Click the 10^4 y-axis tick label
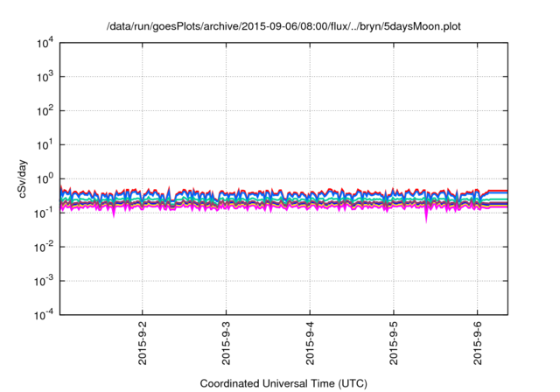The image size is (560, 392). click(45, 44)
